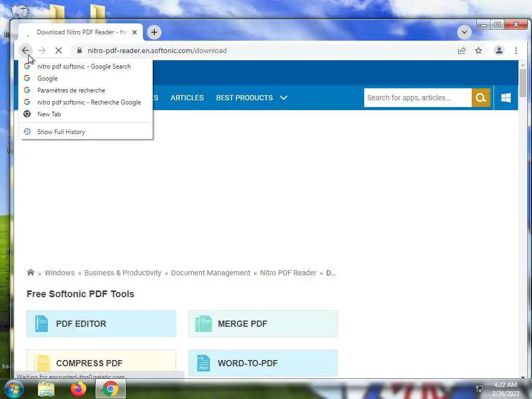Click the MERGE PDF documents icon
Image resolution: width=532 pixels, height=399 pixels.
[x=204, y=324]
